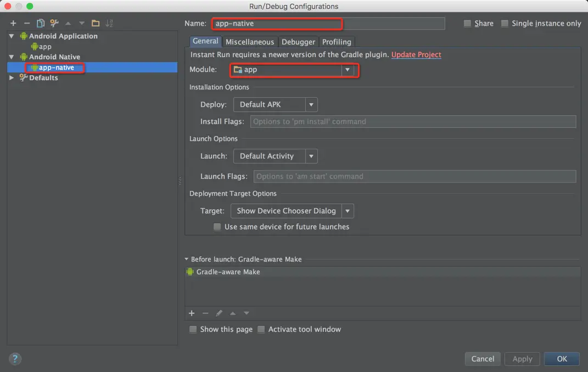Open the Profiling tab
The image size is (588, 372).
click(x=337, y=42)
